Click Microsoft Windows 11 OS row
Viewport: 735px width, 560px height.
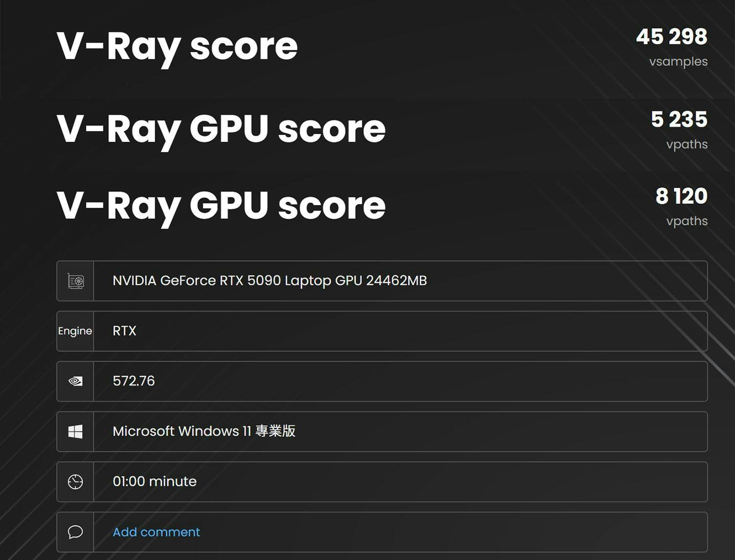point(382,431)
